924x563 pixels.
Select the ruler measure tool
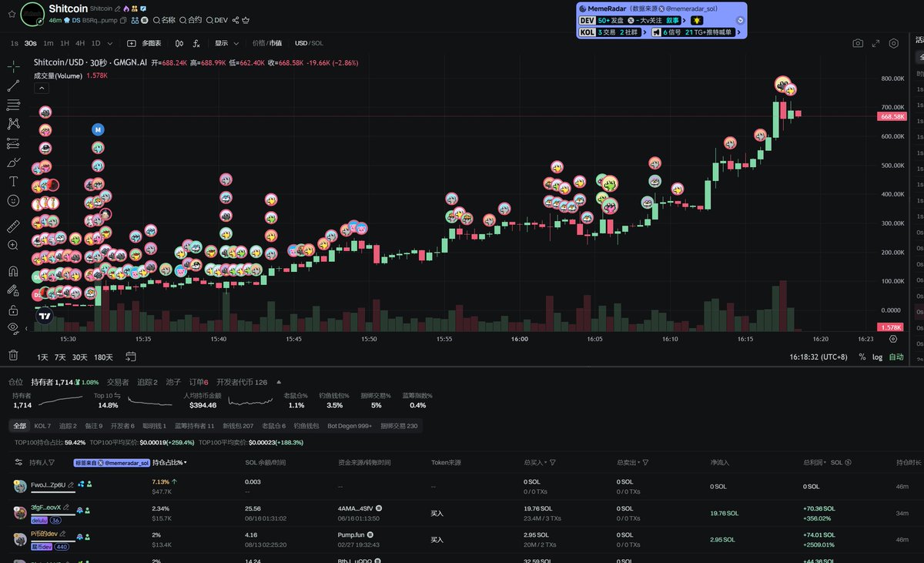click(x=13, y=226)
